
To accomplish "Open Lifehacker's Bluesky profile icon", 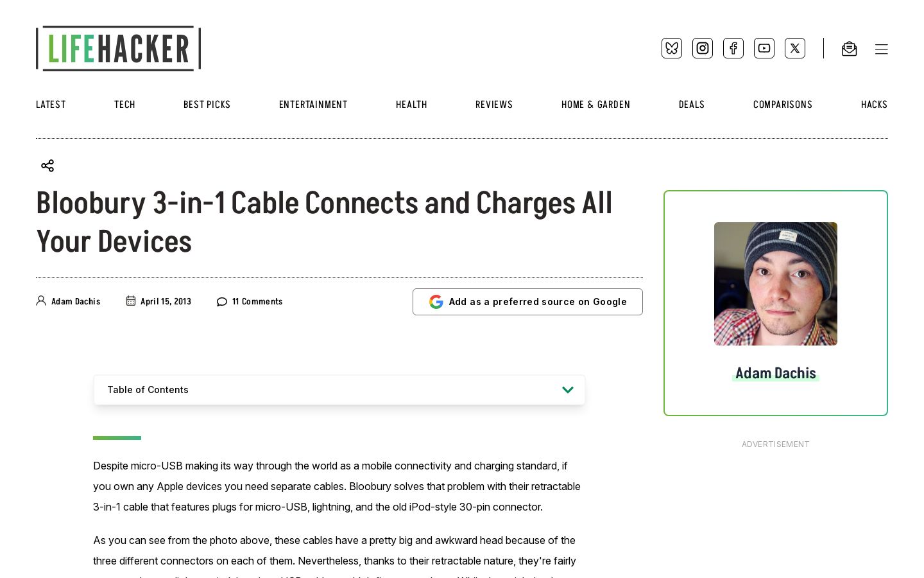I will tap(672, 48).
